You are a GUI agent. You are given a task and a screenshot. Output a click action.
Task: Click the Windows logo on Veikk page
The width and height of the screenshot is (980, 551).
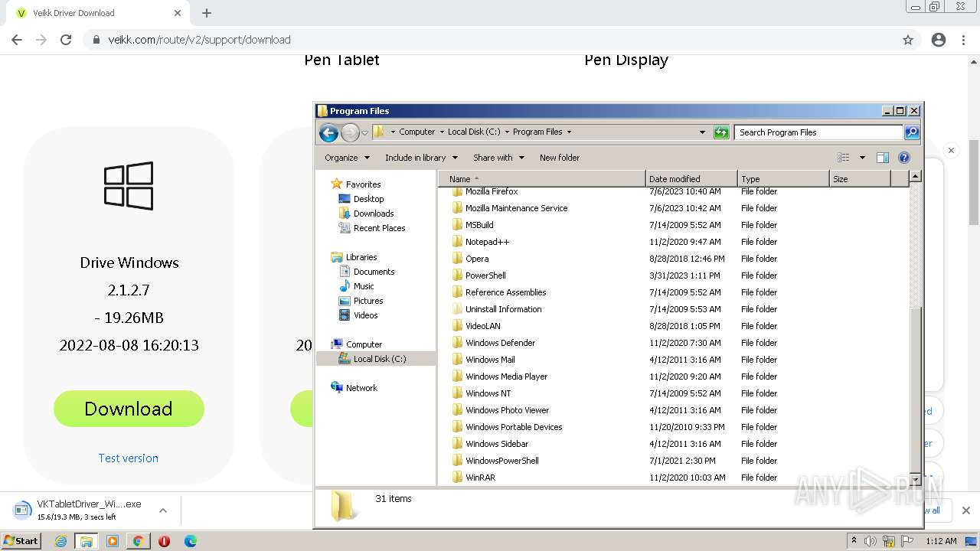(129, 186)
